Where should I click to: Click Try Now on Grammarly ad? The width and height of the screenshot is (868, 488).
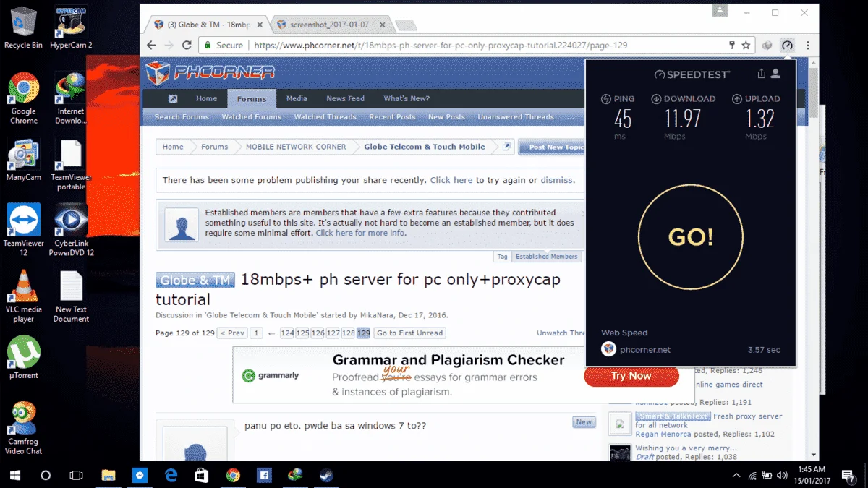tap(631, 376)
